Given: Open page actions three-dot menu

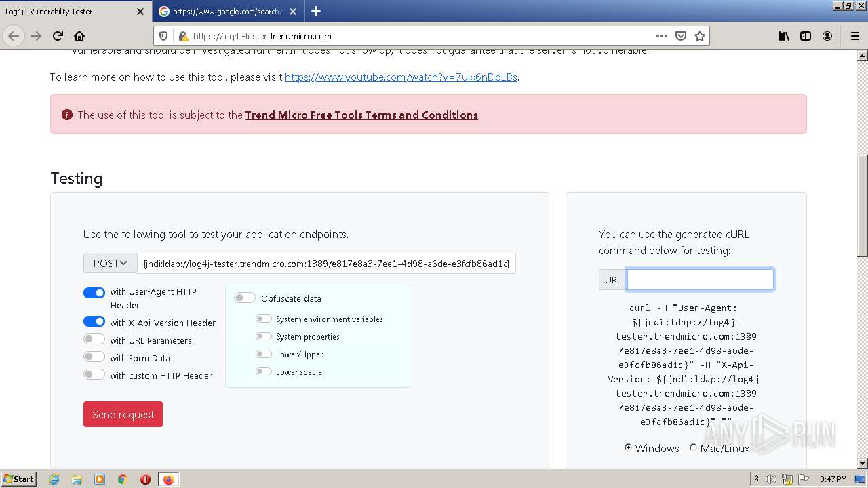Looking at the screenshot, I should click(x=662, y=36).
